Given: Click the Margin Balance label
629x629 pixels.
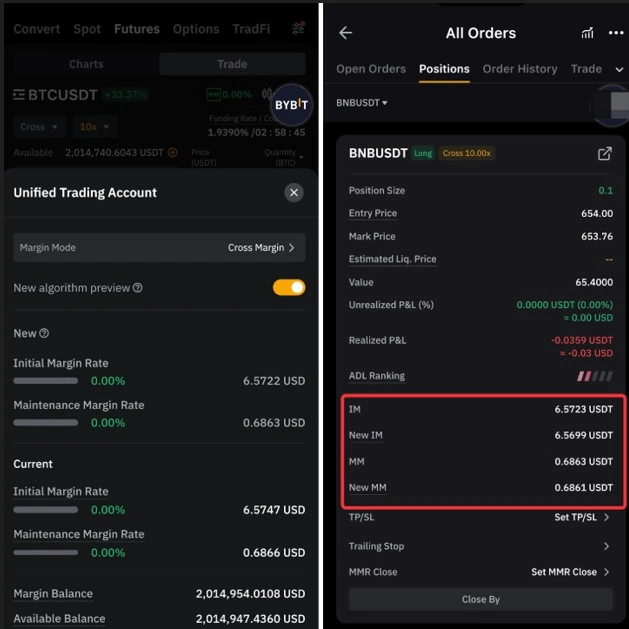Looking at the screenshot, I should point(53,594).
